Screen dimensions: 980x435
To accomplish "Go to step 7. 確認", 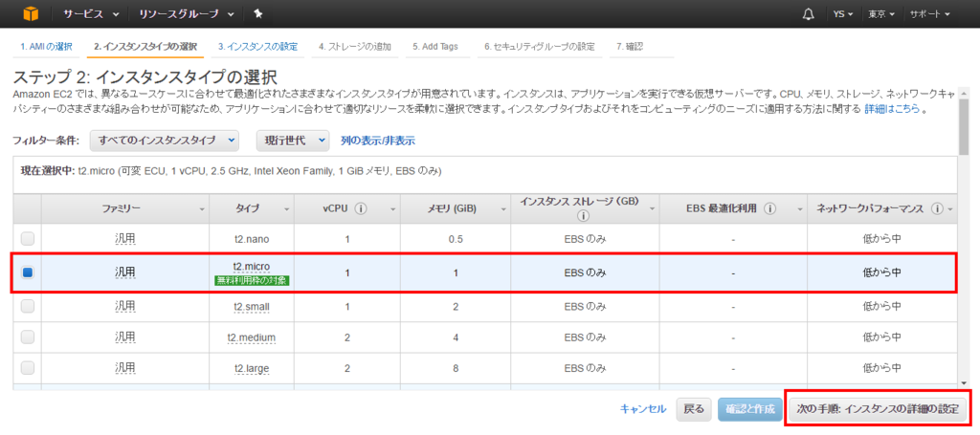I will click(x=630, y=47).
